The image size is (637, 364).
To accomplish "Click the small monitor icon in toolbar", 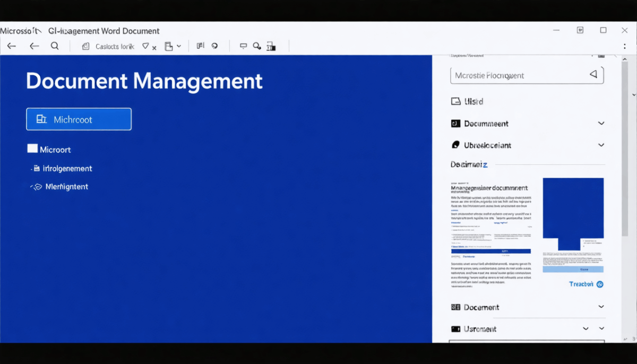I will 244,46.
